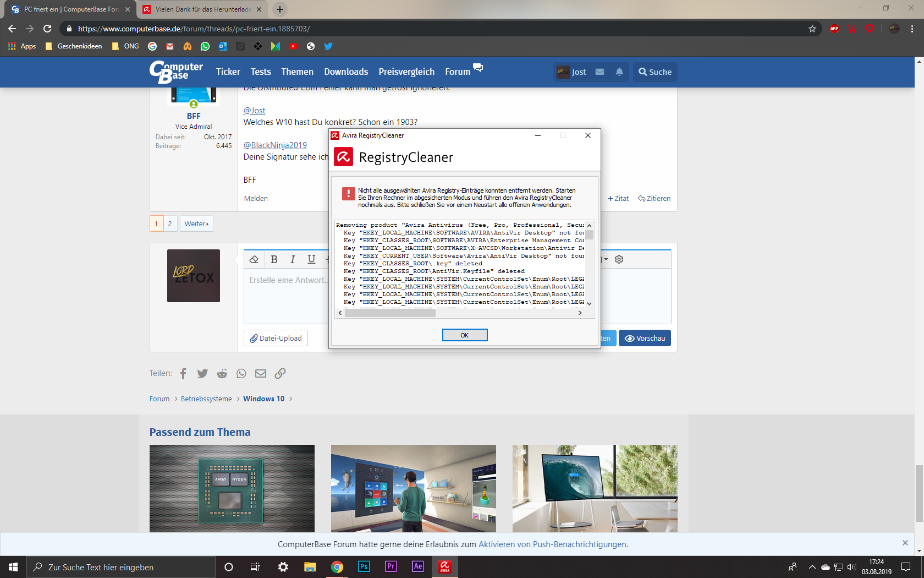Click the eraser remove-formatting icon
Viewport: 924px width, 578px height.
[x=254, y=259]
